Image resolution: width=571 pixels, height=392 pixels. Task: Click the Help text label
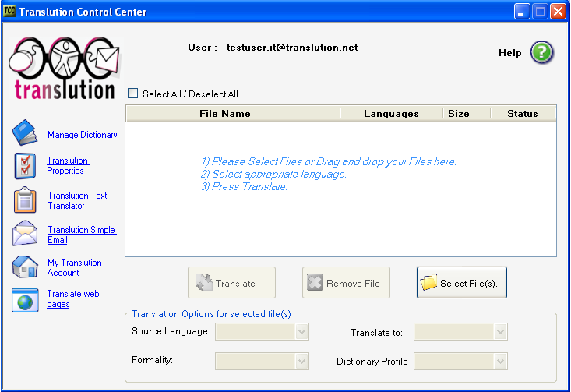(509, 53)
